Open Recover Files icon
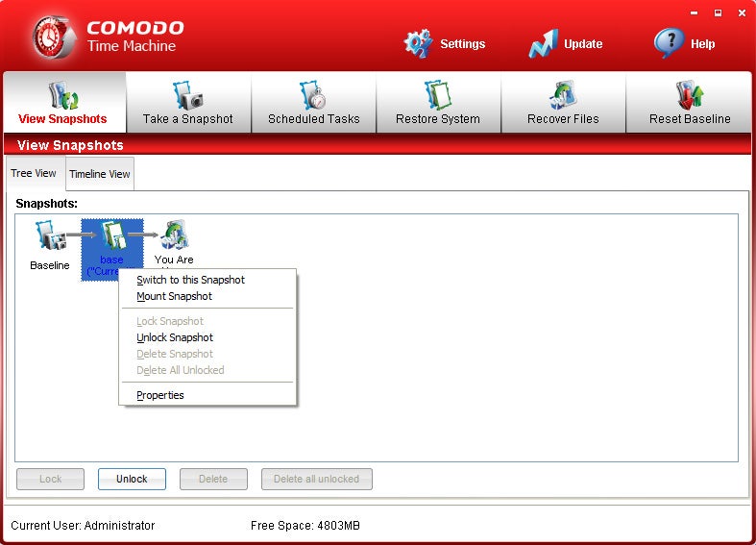 pyautogui.click(x=563, y=95)
